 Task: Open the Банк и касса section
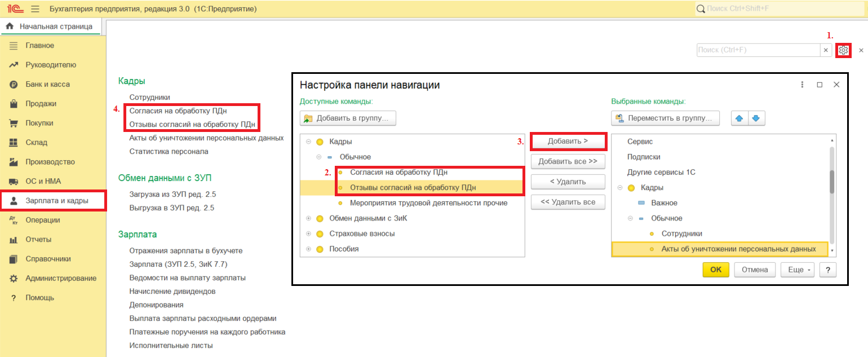tap(47, 84)
